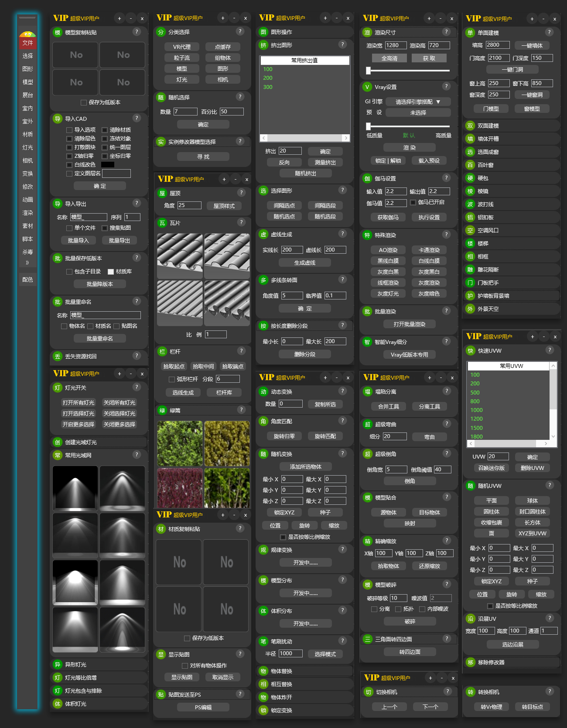Viewport: 567px width, 728px height.
Task: Click the 常用UVW list vertical scrollbar
Action: [553, 401]
